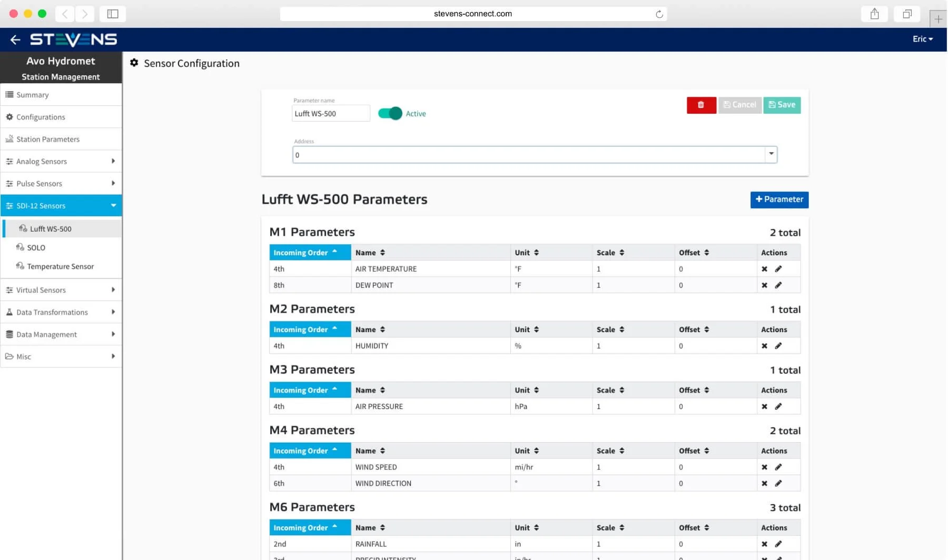This screenshot has width=948, height=560.
Task: Expand Data Transformations menu
Action: (x=61, y=312)
